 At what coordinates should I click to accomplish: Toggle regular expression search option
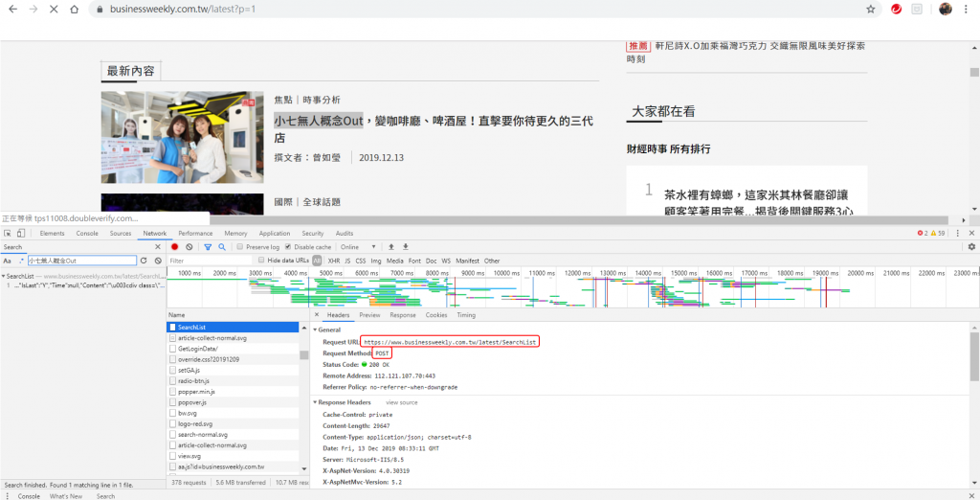(x=21, y=261)
